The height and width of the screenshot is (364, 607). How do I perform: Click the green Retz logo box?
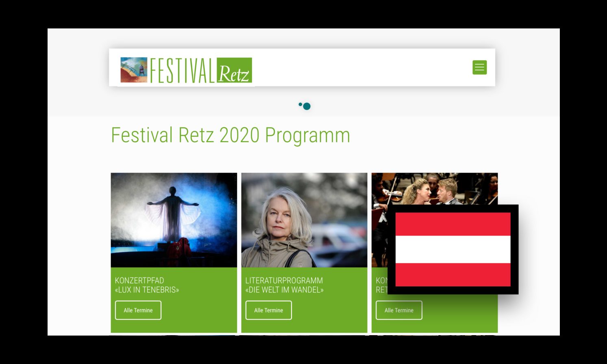[234, 70]
